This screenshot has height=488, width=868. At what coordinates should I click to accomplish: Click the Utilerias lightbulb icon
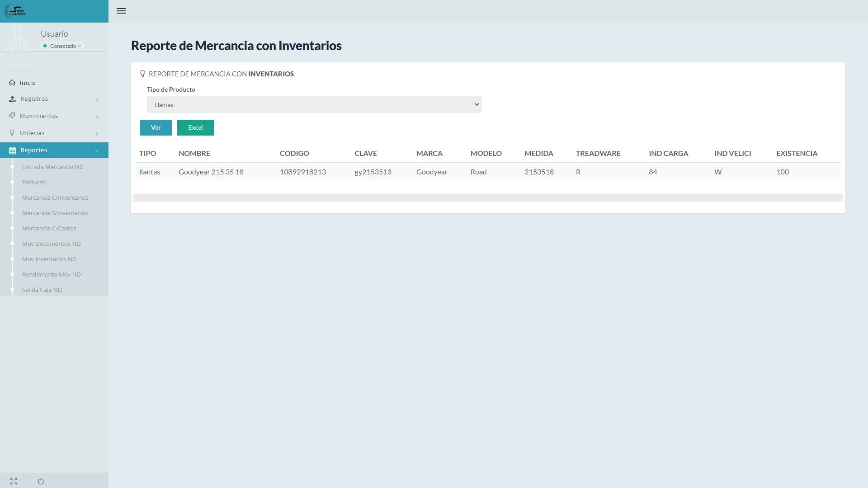pyautogui.click(x=12, y=133)
